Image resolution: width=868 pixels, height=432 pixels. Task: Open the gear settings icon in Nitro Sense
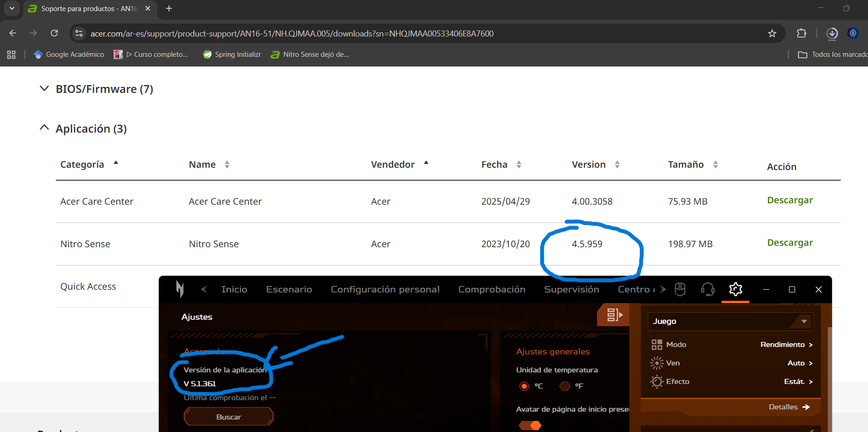click(735, 289)
